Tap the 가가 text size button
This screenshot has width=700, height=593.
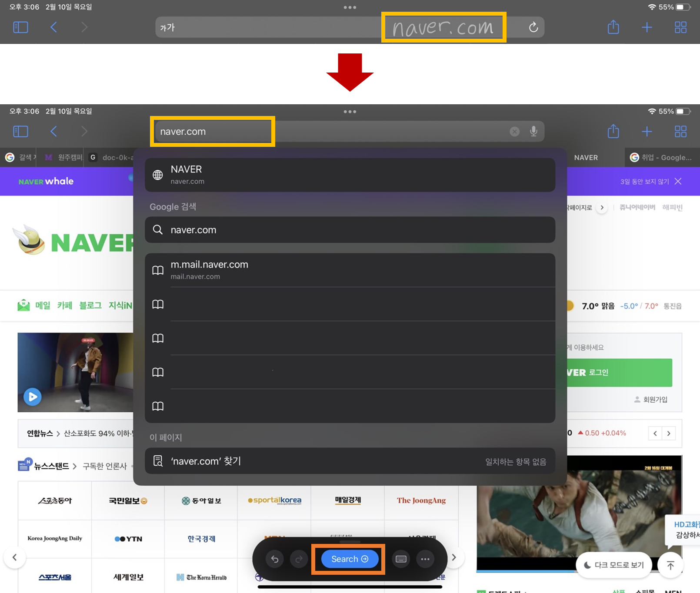[x=167, y=27]
